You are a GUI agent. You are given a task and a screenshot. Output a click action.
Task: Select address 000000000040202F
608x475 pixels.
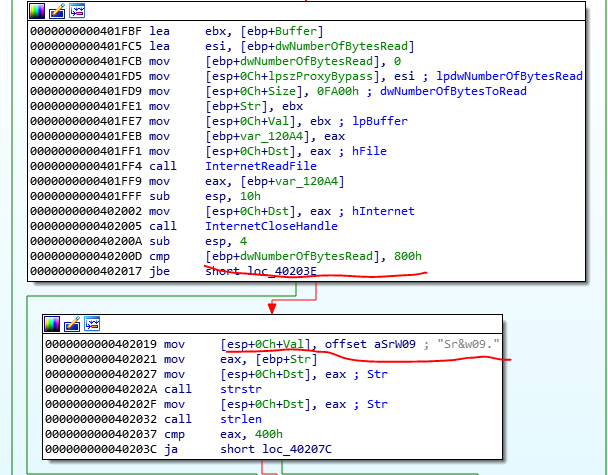point(101,404)
